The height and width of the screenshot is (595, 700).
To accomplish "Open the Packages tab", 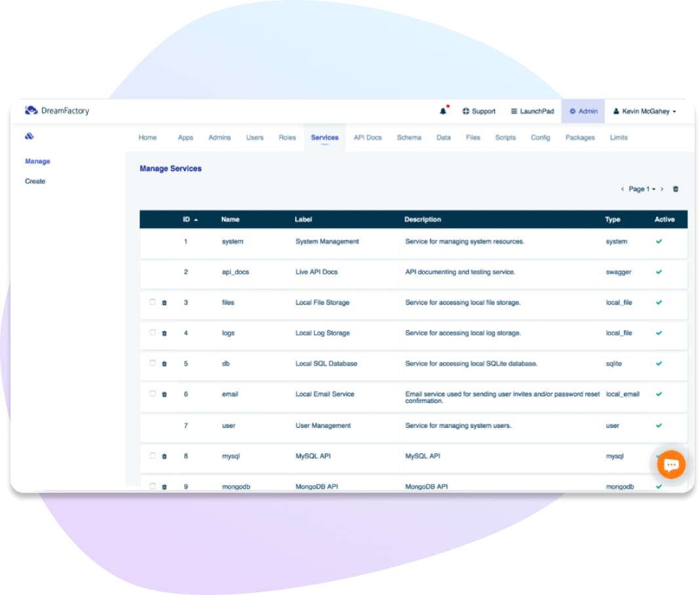I will (580, 138).
